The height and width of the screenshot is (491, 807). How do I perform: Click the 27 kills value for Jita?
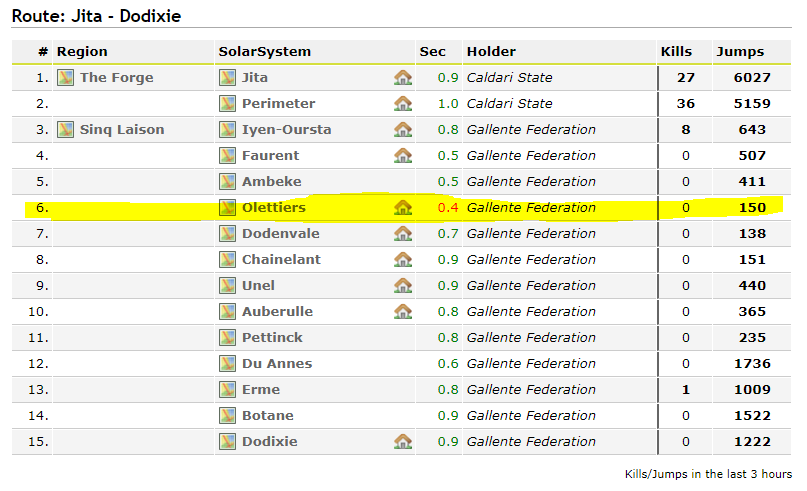point(686,78)
